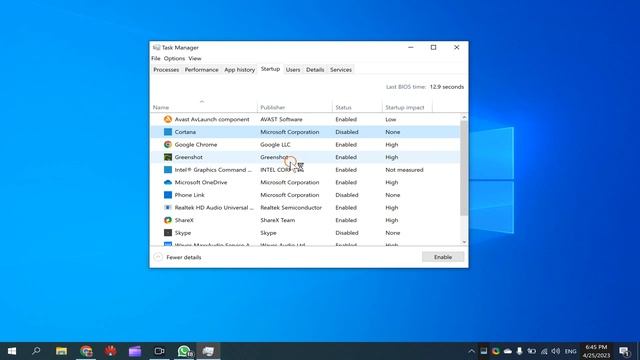Select 'Realtek HD Audio Universal' row name
This screenshot has width=640, height=360.
(x=214, y=208)
